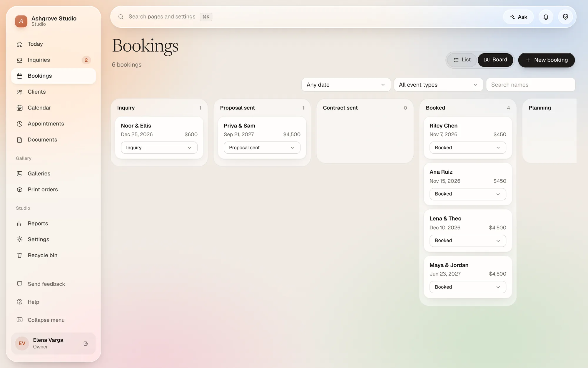Open the Lena & Theo booking card title
The image size is (588, 368).
[x=445, y=218]
